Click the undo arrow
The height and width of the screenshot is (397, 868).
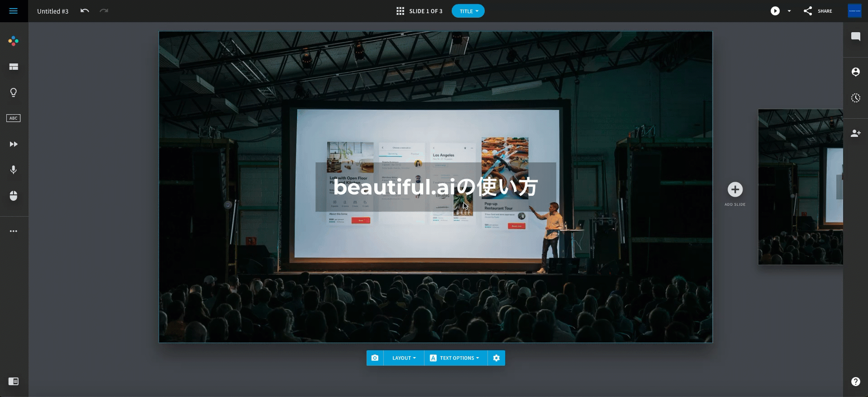coord(85,11)
